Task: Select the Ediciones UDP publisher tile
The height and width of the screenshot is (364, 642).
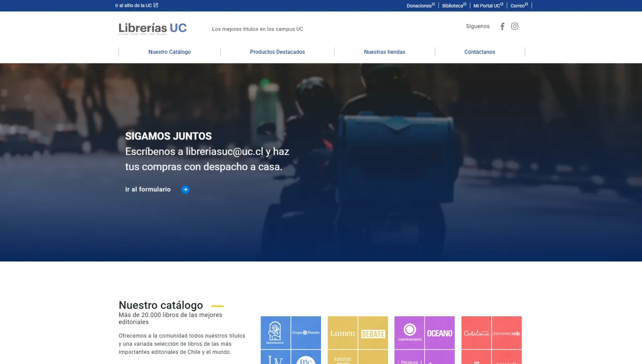Action: pyautogui.click(x=507, y=333)
